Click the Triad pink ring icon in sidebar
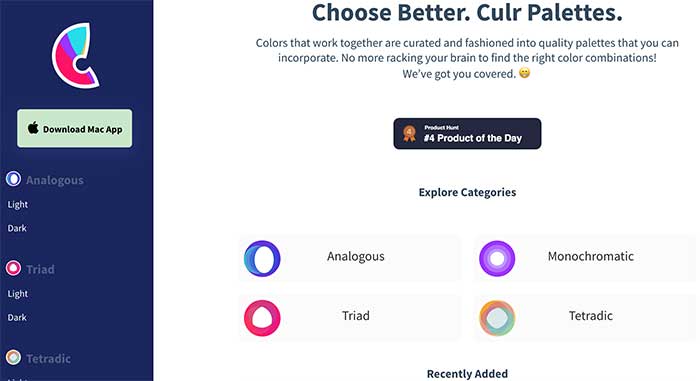This screenshot has height=381, width=700. pos(13,268)
